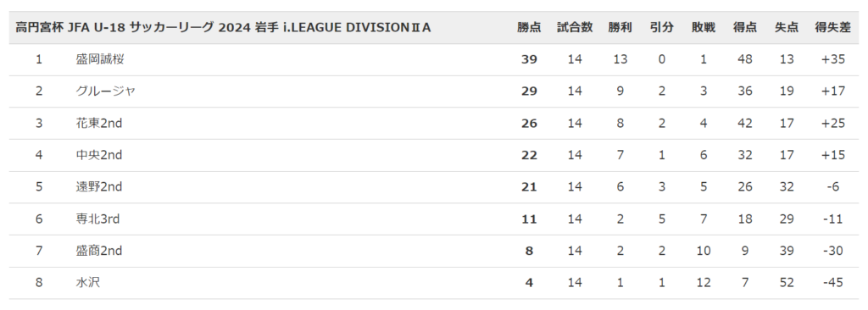Click the 専北3rd team name
The width and height of the screenshot is (868, 310).
(97, 219)
